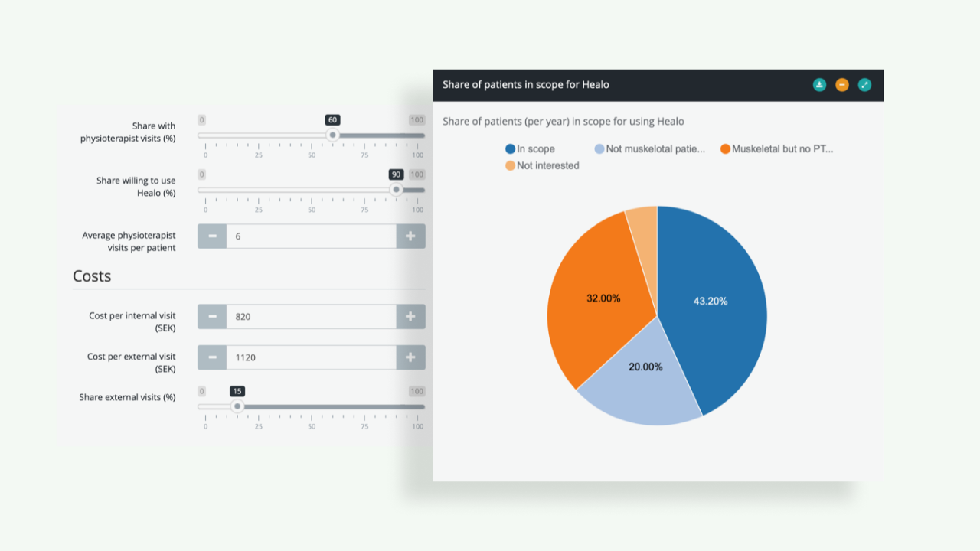Click the label Share with physioterapist visits (%)
This screenshot has height=551, width=980.
128,132
